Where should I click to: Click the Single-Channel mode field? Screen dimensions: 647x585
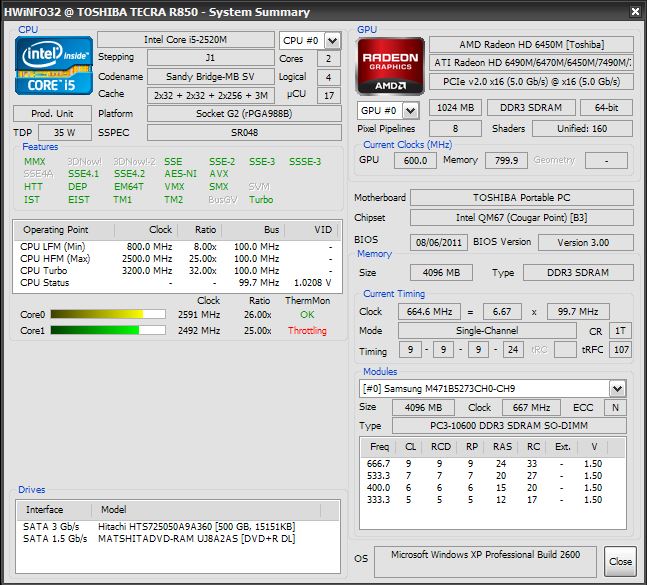487,330
